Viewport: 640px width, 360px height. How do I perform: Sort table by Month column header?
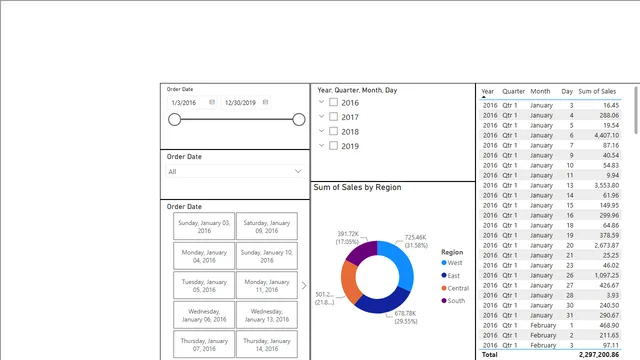coord(540,91)
